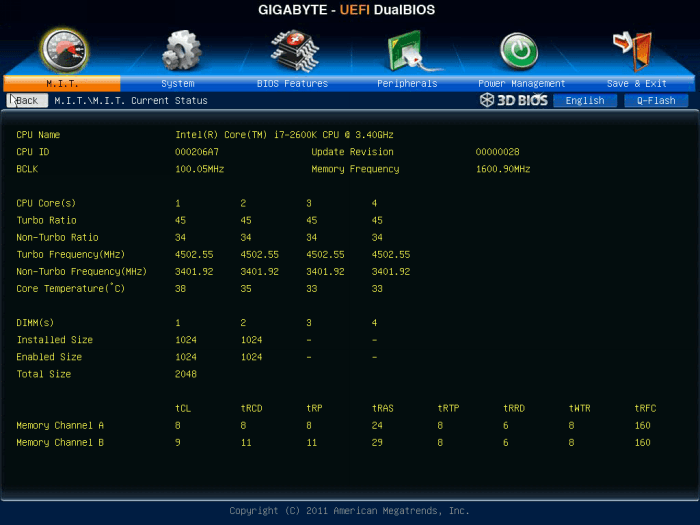This screenshot has width=700, height=525.
Task: Select the tRFC column header
Action: point(645,408)
